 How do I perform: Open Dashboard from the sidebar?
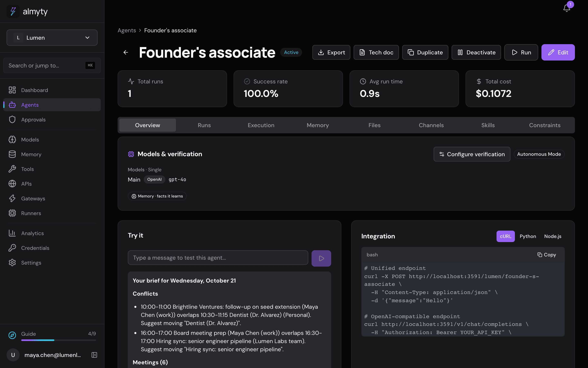point(52,90)
